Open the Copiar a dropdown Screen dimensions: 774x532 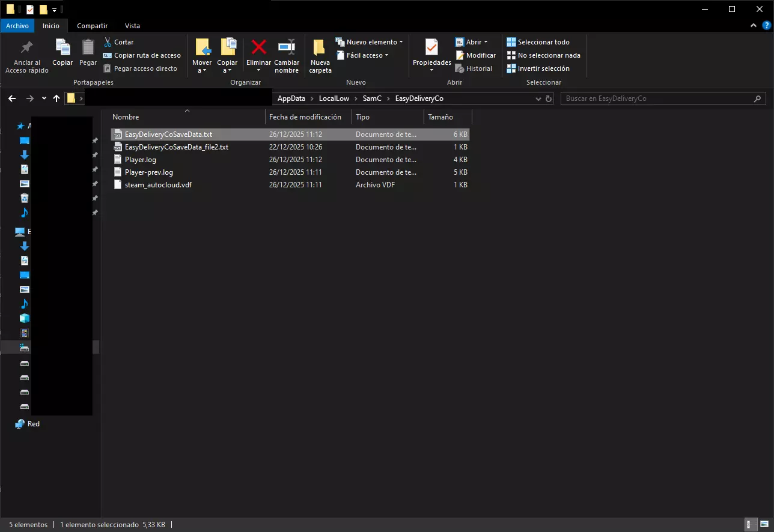tap(227, 67)
